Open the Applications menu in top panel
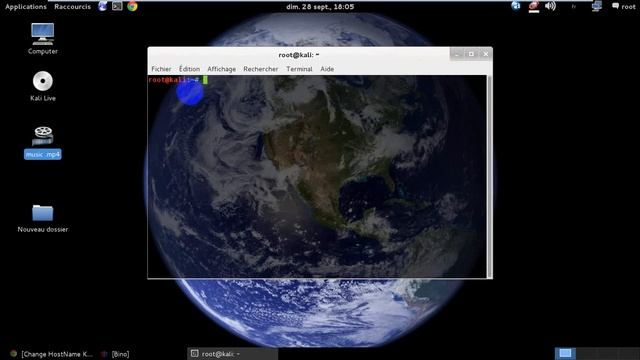The width and height of the screenshot is (640, 360). tap(26, 7)
